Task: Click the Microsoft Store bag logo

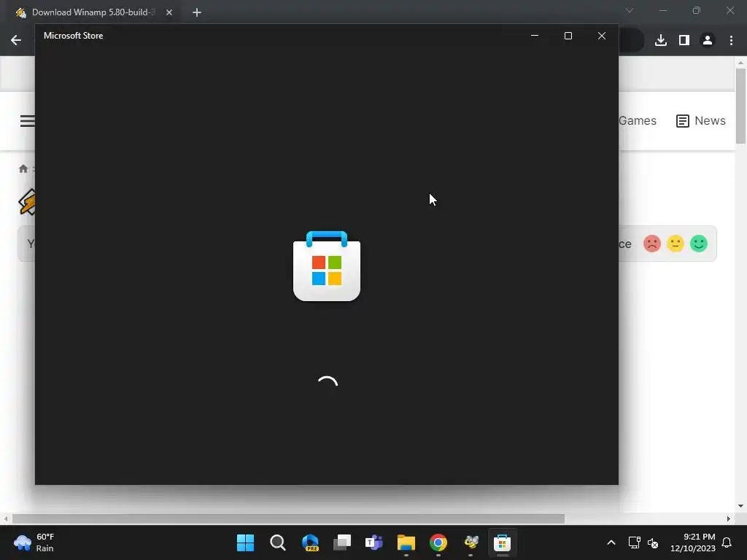Action: coord(327,265)
